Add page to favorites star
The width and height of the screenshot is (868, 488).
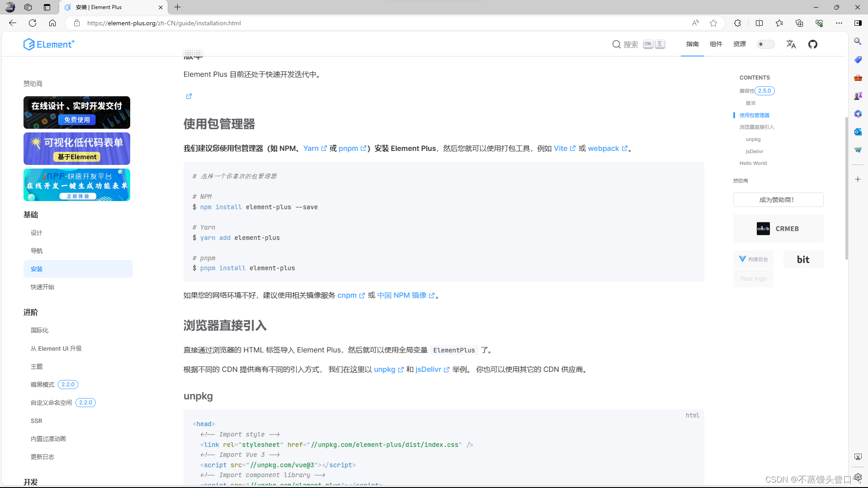click(713, 23)
